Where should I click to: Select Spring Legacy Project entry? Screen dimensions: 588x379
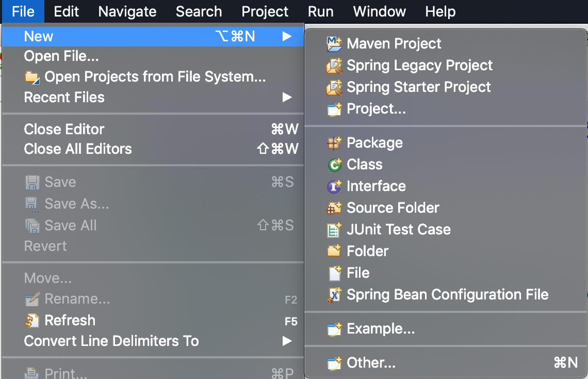tap(446, 66)
